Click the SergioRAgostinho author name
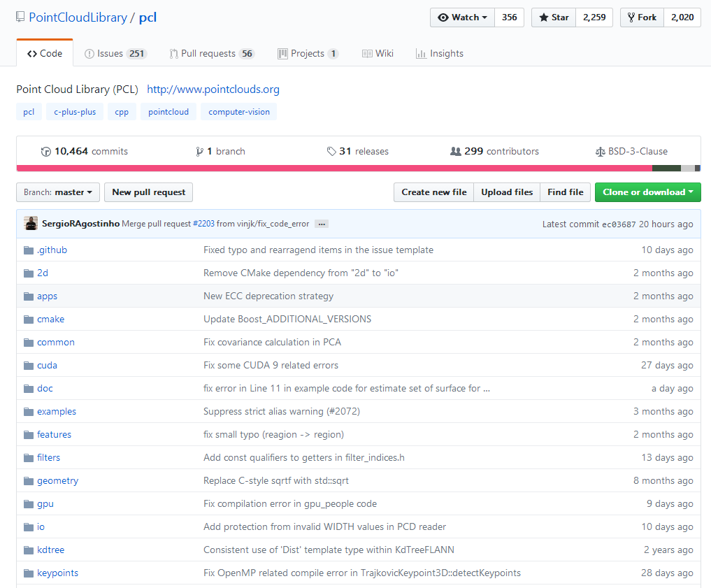 tap(80, 224)
